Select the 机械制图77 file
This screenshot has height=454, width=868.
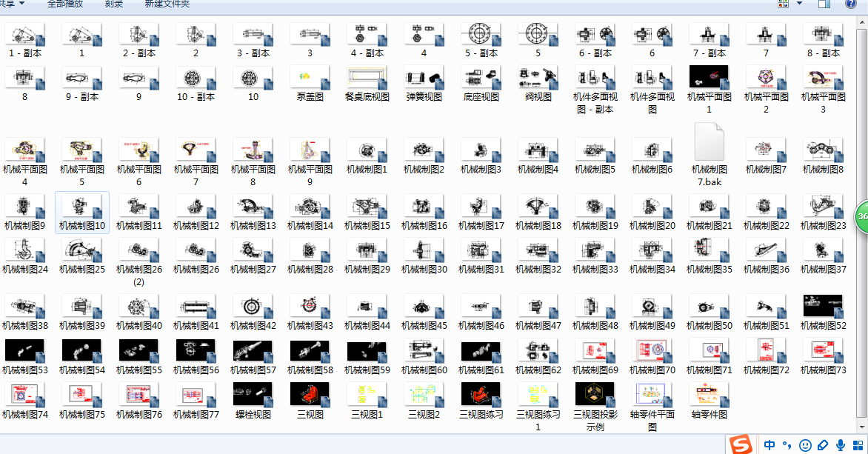tap(196, 401)
